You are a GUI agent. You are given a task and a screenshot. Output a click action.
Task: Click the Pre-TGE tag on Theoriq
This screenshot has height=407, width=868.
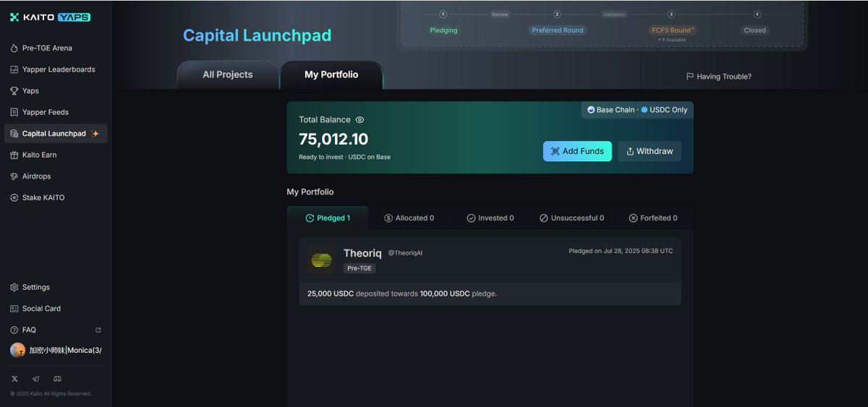(x=359, y=268)
